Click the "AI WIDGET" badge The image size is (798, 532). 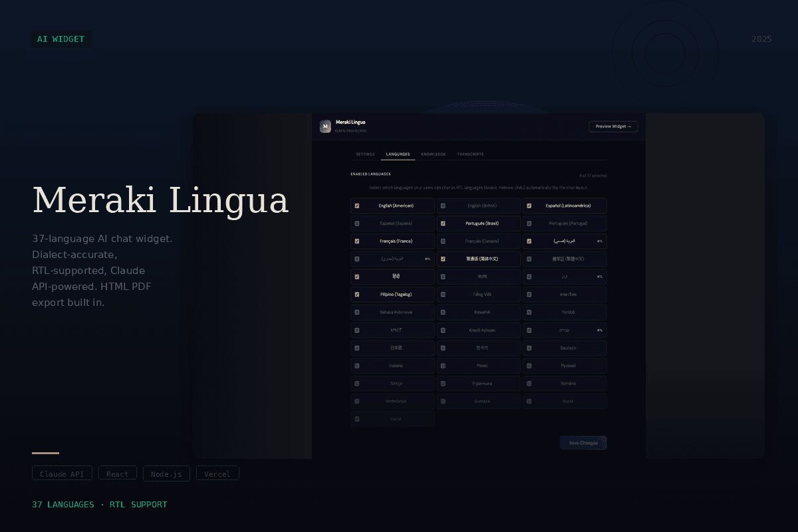pyautogui.click(x=61, y=39)
